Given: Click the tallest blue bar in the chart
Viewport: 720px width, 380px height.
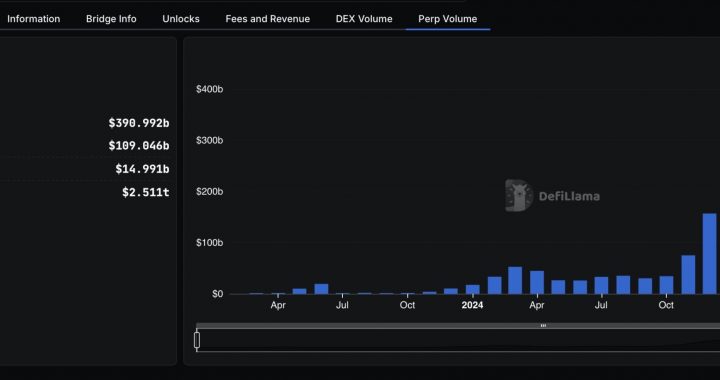Looking at the screenshot, I should [x=709, y=253].
